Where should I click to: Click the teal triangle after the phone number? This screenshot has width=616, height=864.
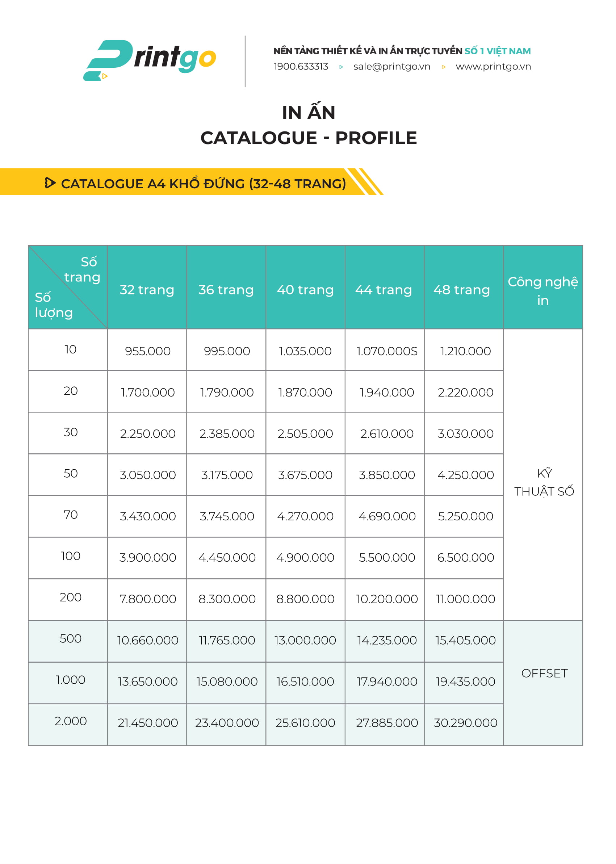341,67
